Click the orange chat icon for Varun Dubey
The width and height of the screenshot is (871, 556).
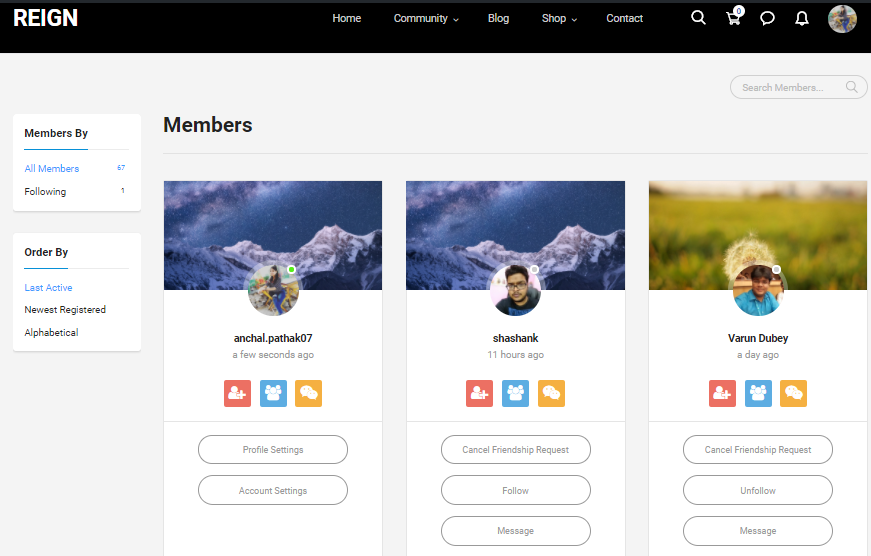tap(793, 393)
